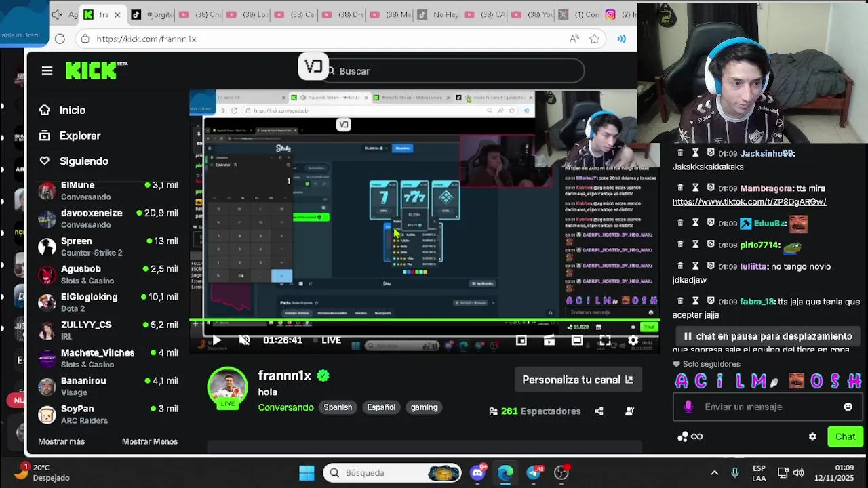Enter fullscreen on the video player
The image size is (868, 488).
click(605, 340)
